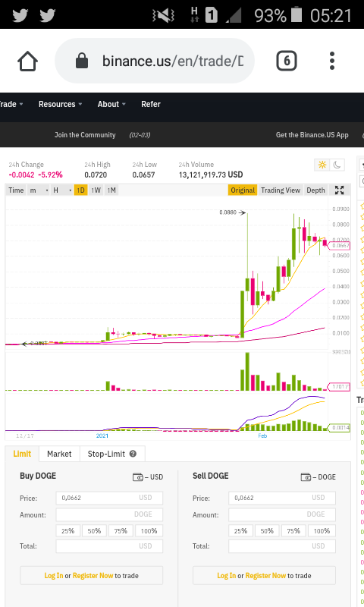Open the minutes interval dropdown
Viewport: 364px width, 607px height.
(39, 190)
